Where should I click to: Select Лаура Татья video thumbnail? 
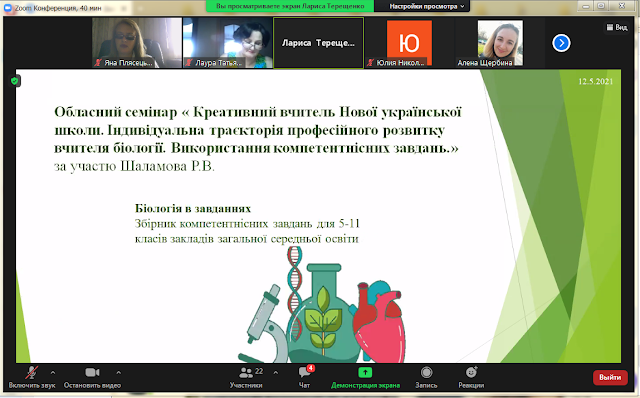pos(227,42)
